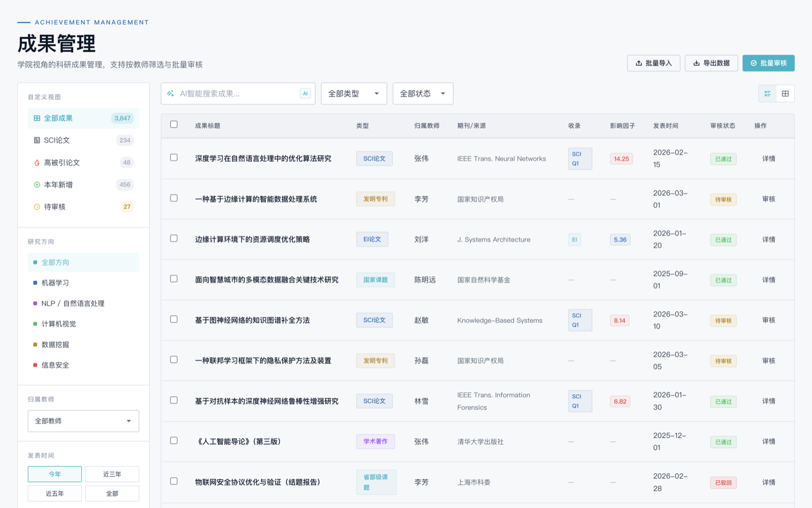Click the clock icon next to 待审核
The image size is (812, 508).
pyautogui.click(x=36, y=206)
